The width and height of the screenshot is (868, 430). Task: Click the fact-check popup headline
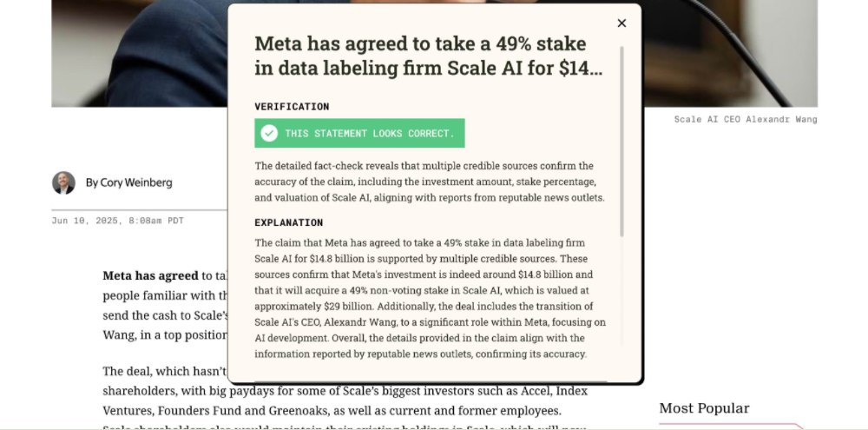tap(428, 56)
